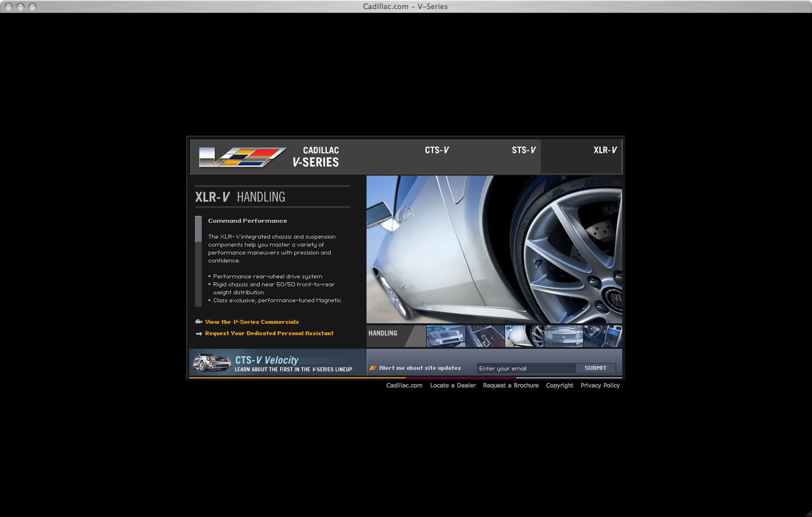The width and height of the screenshot is (812, 517).
Task: Click the arrow icon beside Personal Assistant link
Action: point(199,333)
